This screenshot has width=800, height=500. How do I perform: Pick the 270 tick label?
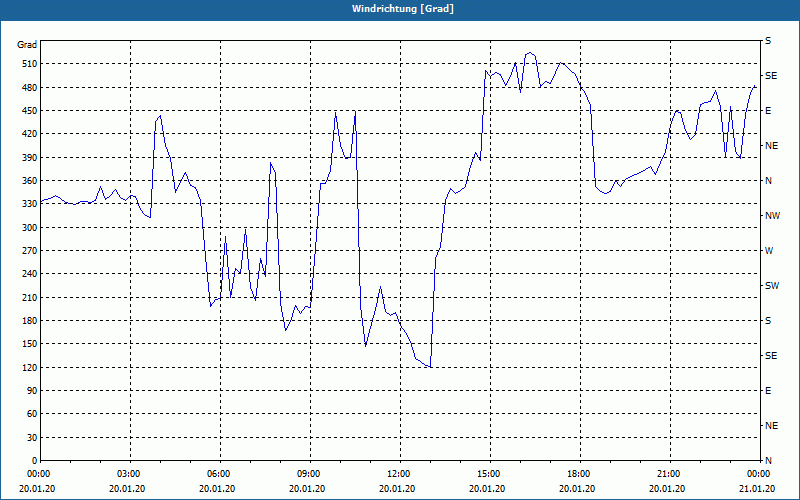click(x=29, y=251)
